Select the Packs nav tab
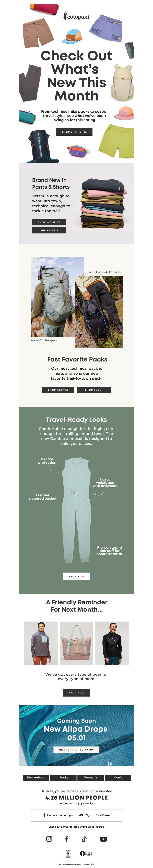Screen dimensions: 153x868 coord(64,777)
